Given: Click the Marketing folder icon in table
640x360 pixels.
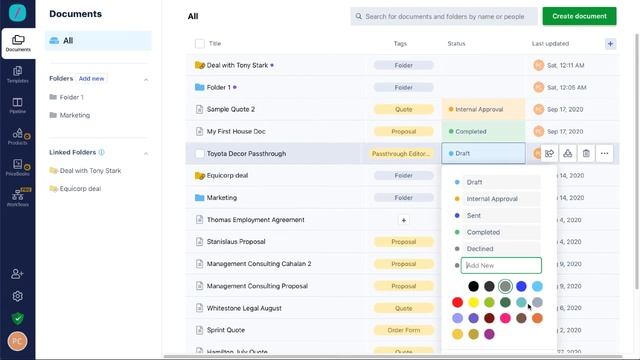Looking at the screenshot, I should point(199,198).
